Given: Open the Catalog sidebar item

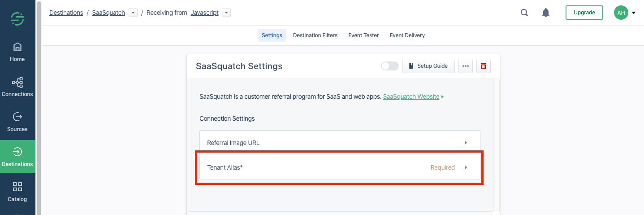Looking at the screenshot, I should pyautogui.click(x=17, y=192).
